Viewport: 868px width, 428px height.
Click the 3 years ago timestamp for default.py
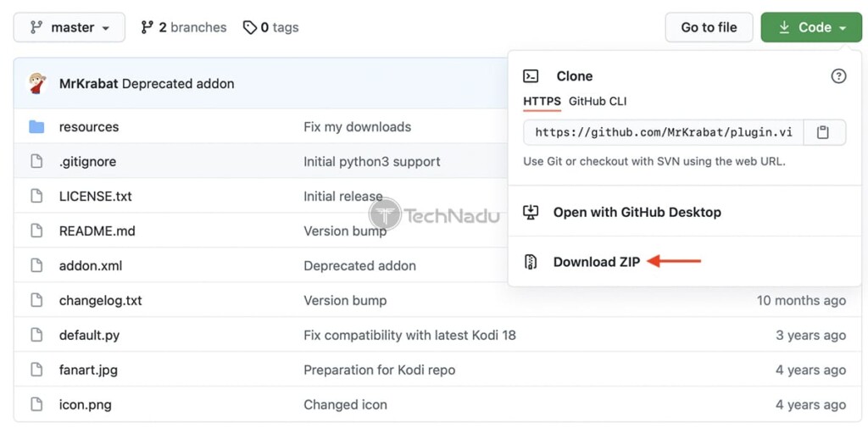pos(810,335)
